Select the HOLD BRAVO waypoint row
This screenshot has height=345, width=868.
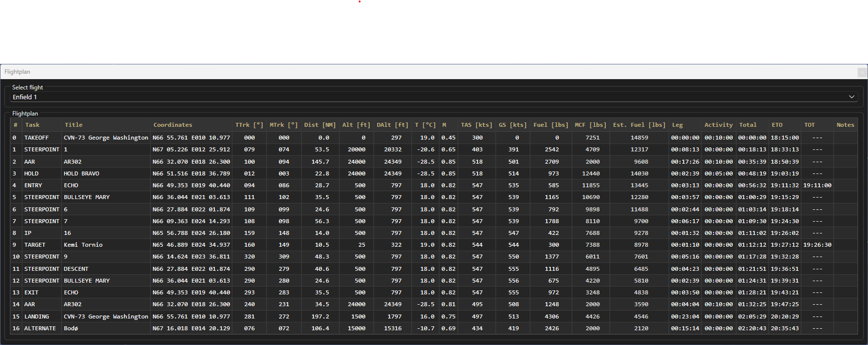pos(81,173)
